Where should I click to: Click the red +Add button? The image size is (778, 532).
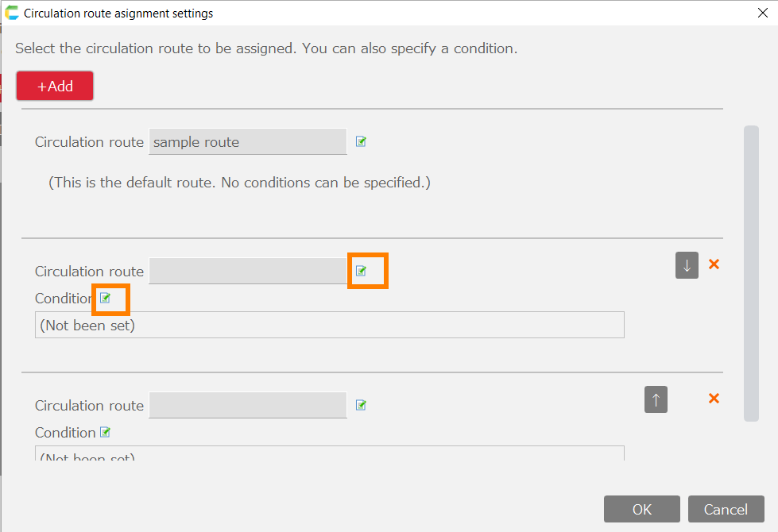click(x=55, y=86)
